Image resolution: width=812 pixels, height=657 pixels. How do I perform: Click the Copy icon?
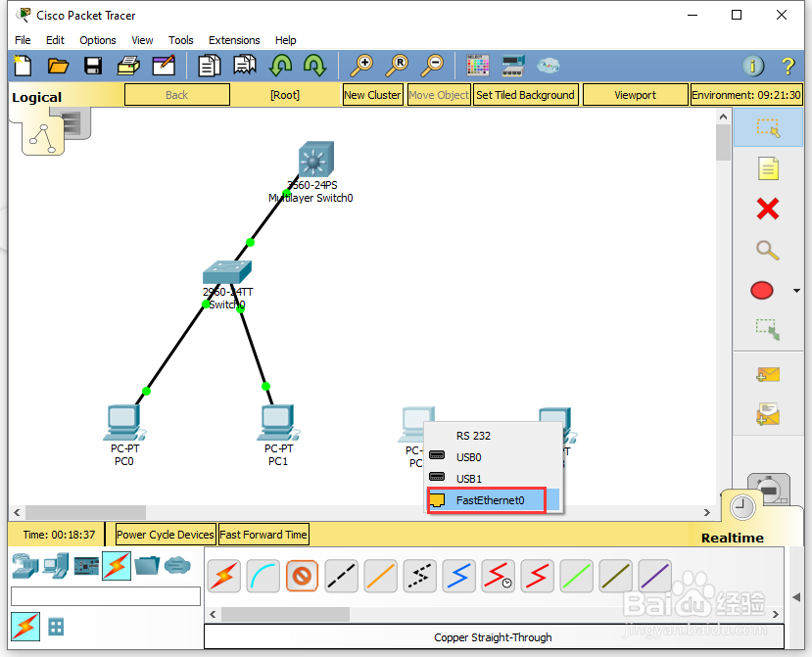click(210, 66)
